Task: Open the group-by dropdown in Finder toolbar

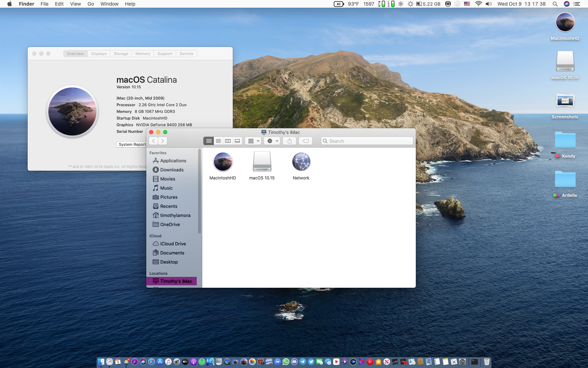Action: click(x=253, y=141)
